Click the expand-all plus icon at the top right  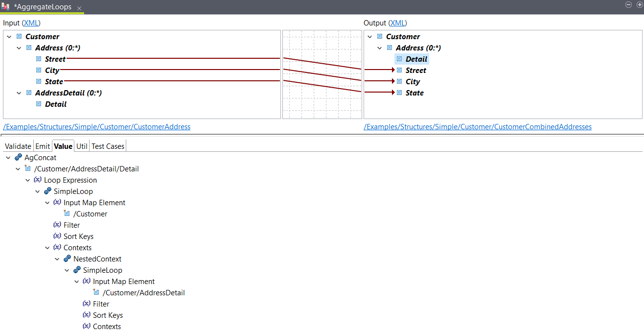639,4
